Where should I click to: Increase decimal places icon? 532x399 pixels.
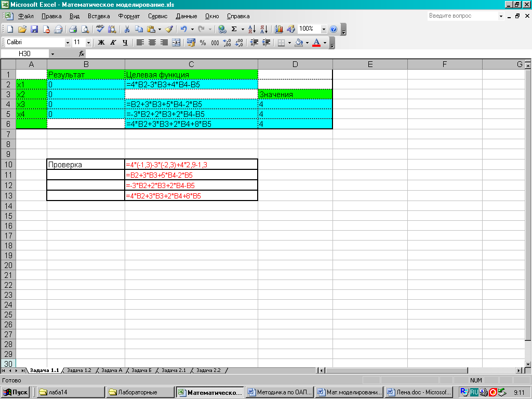click(227, 43)
